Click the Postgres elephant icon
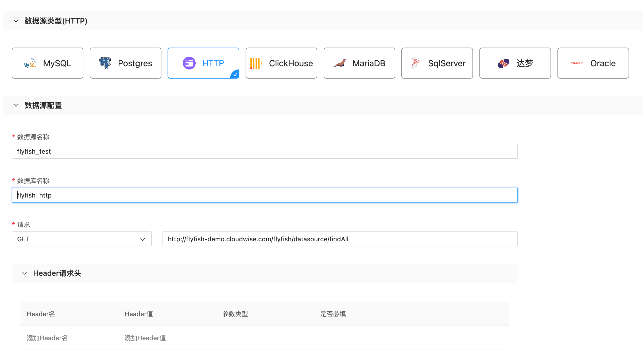 coord(105,63)
